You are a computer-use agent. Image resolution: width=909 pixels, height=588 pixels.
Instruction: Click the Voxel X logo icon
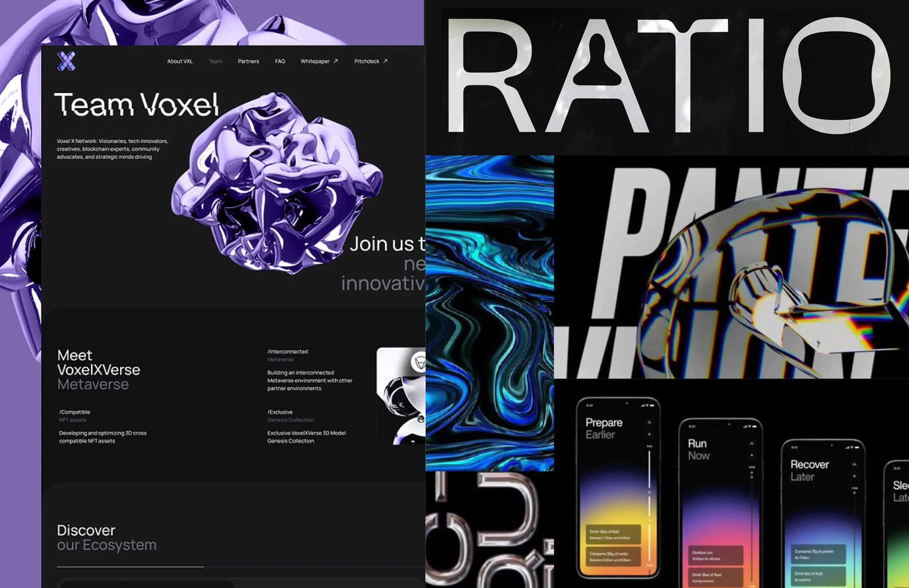tap(66, 61)
